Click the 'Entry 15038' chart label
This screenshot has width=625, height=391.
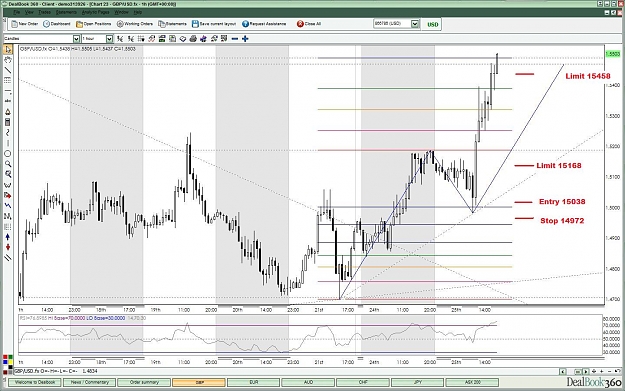pos(562,202)
